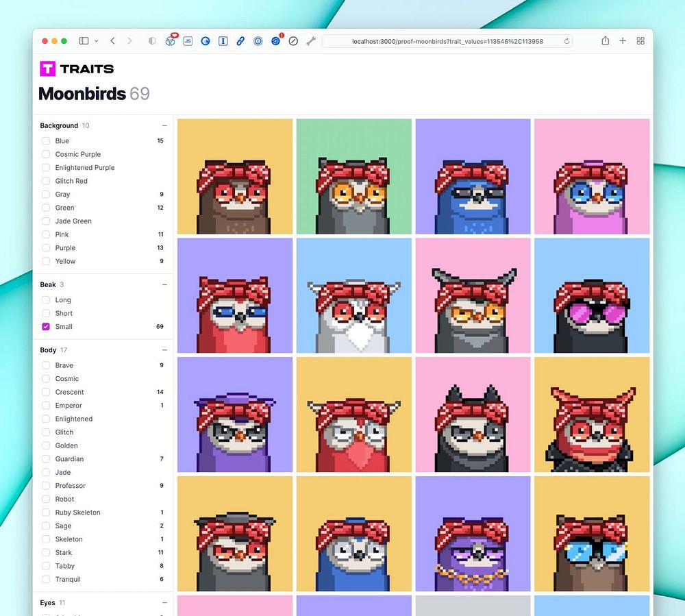Open the 1Password extension icon
685x616 pixels.
pos(258,41)
